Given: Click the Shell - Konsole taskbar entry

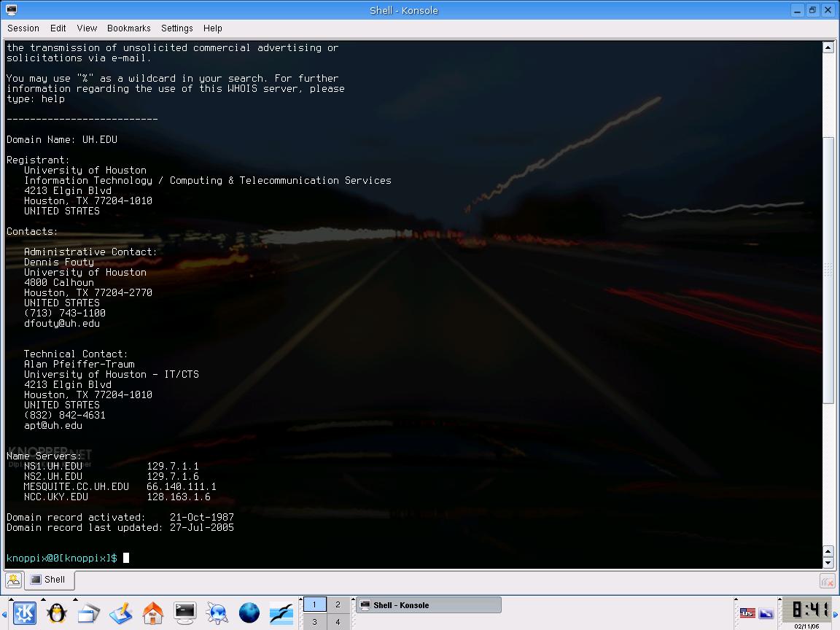Looking at the screenshot, I should pyautogui.click(x=429, y=604).
